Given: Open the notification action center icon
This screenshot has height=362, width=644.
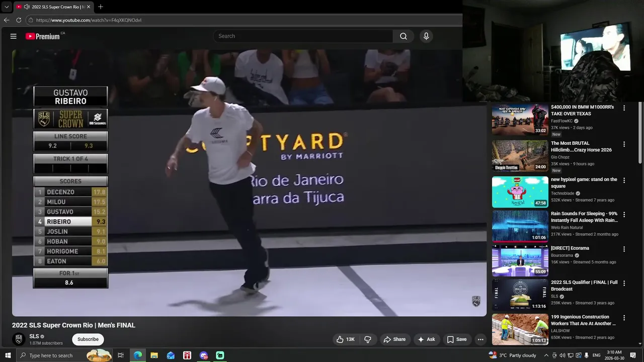Looking at the screenshot, I should [633, 355].
